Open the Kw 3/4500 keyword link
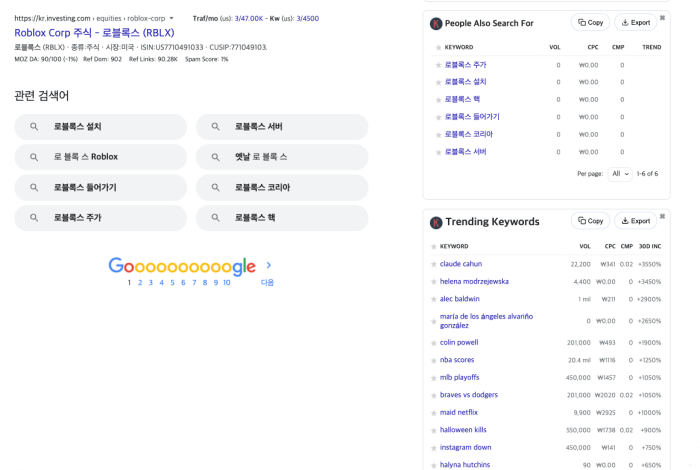The image size is (700, 470). tap(308, 18)
